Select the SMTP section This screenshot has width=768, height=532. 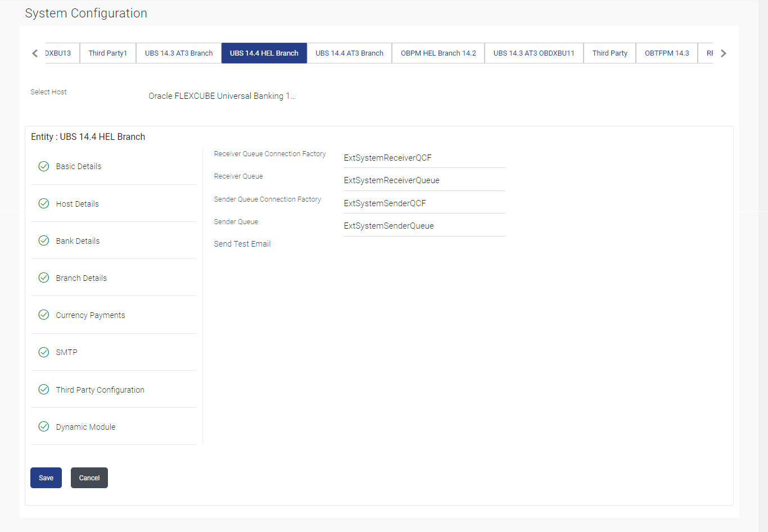click(114, 352)
